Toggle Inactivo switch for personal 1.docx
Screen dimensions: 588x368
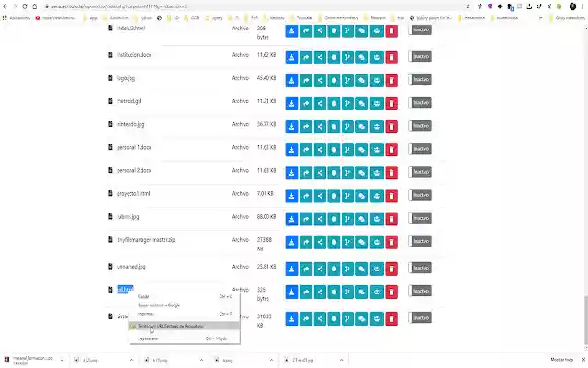(420, 149)
